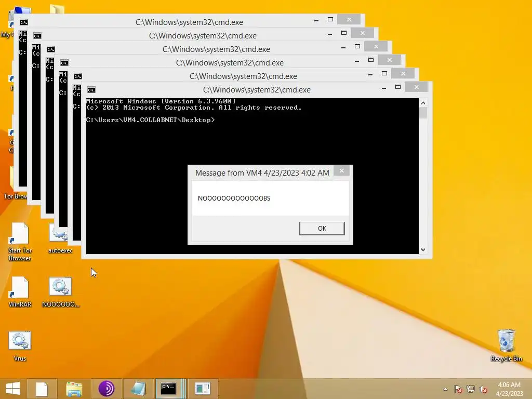The height and width of the screenshot is (399, 532).
Task: Click the NOOOOOOOOOOOOOBS message text
Action: point(234,198)
